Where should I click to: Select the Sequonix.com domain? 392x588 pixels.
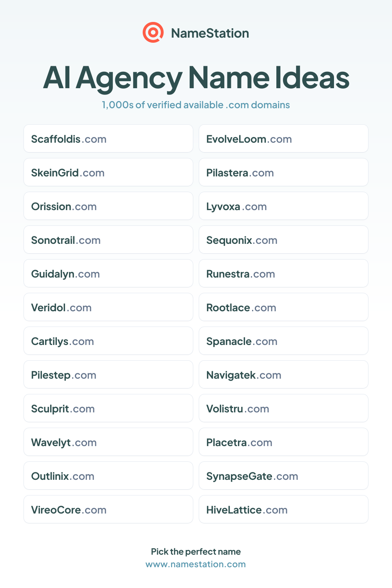(283, 240)
